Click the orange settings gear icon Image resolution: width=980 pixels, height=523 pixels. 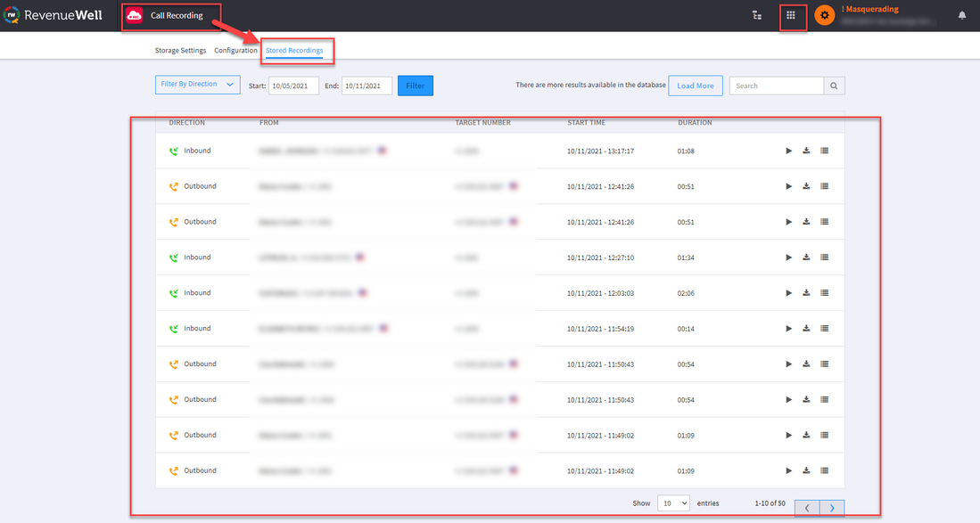coord(825,15)
